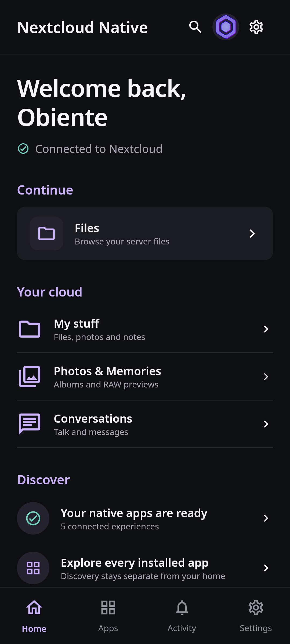The image size is (290, 644).
Task: Open My stuff via its chevron
Action: (266, 329)
